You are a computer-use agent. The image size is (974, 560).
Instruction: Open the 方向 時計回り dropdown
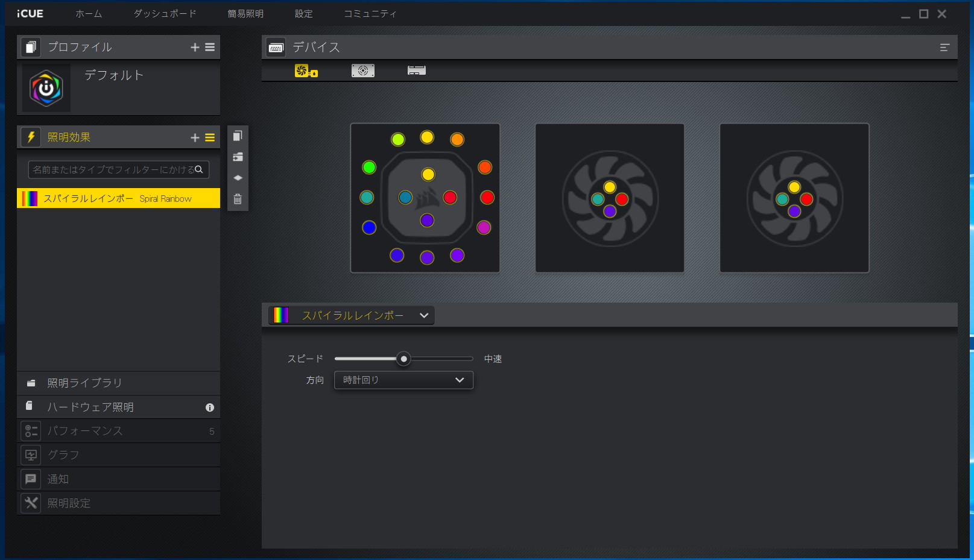coord(404,380)
